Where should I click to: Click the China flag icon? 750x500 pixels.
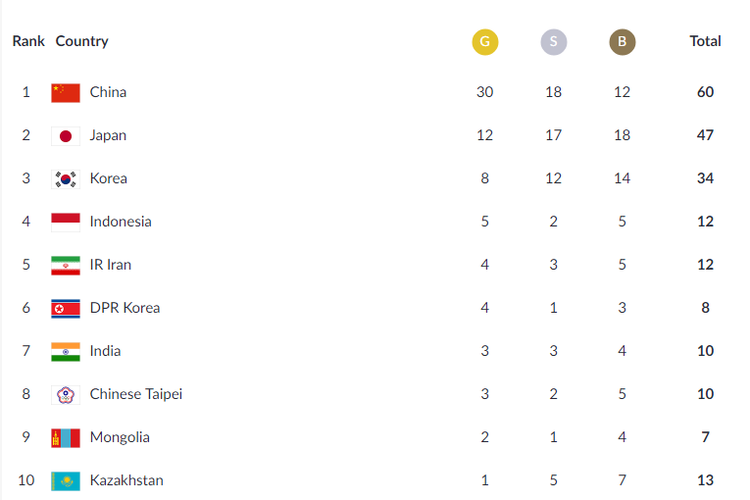pyautogui.click(x=66, y=93)
